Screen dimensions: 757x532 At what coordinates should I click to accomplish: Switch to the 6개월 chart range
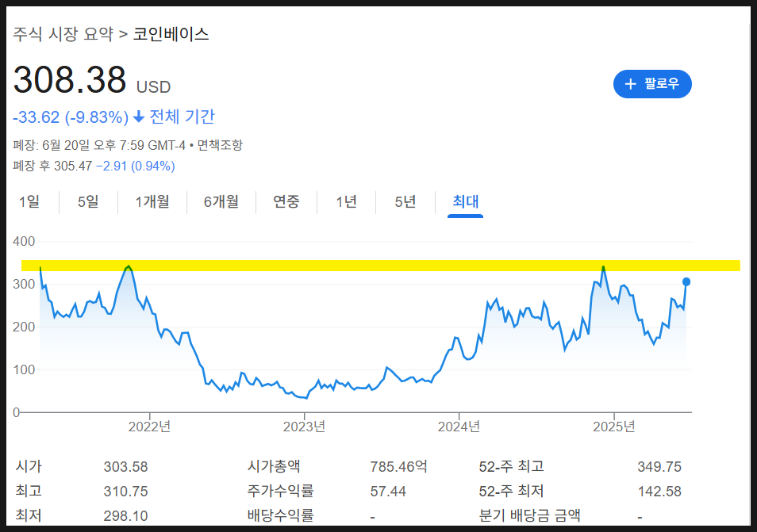click(x=221, y=201)
